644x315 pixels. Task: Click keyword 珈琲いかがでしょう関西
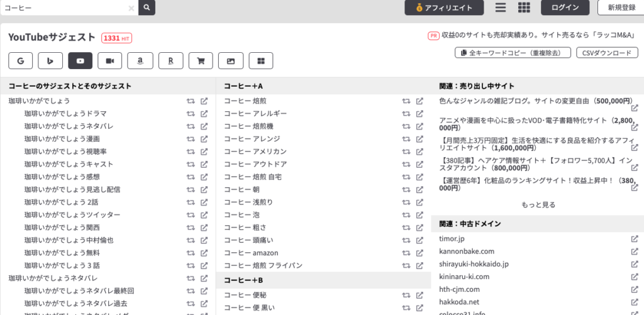coord(62,228)
